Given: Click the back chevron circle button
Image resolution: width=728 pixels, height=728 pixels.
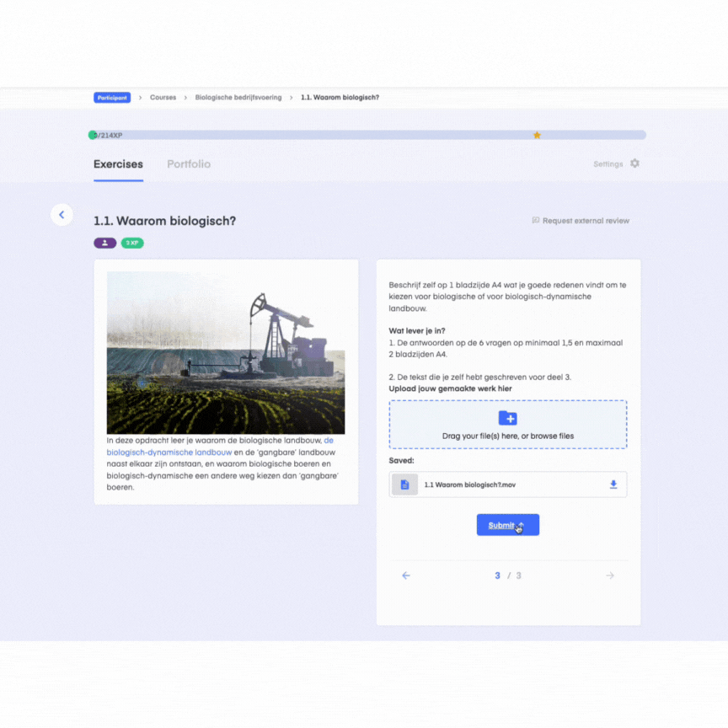Looking at the screenshot, I should pyautogui.click(x=62, y=215).
